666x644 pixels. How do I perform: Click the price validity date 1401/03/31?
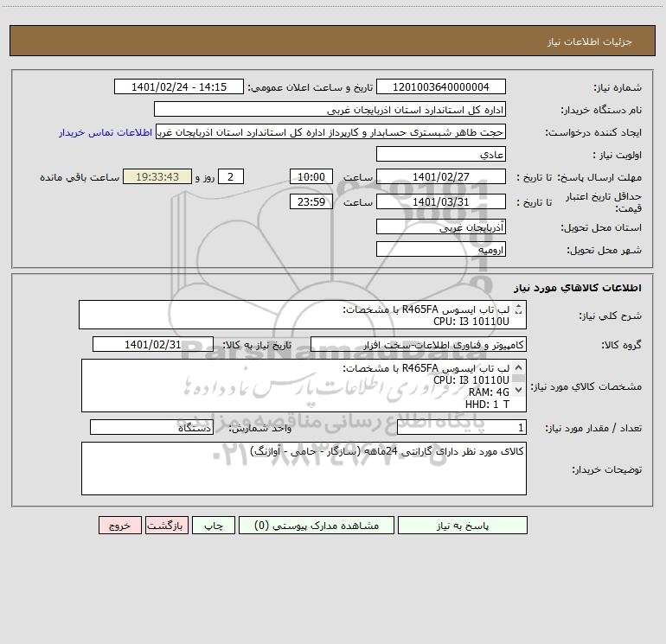(441, 201)
